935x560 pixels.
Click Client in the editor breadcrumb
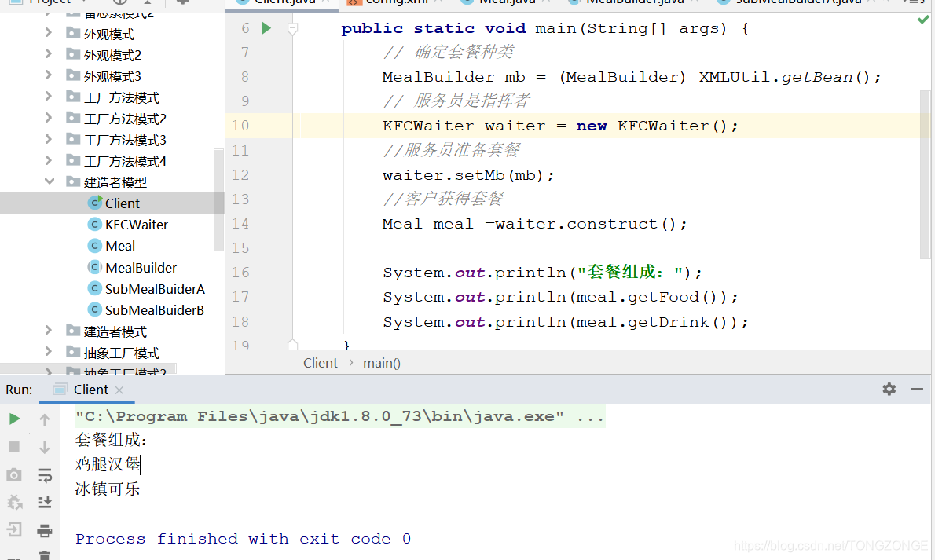(x=321, y=363)
